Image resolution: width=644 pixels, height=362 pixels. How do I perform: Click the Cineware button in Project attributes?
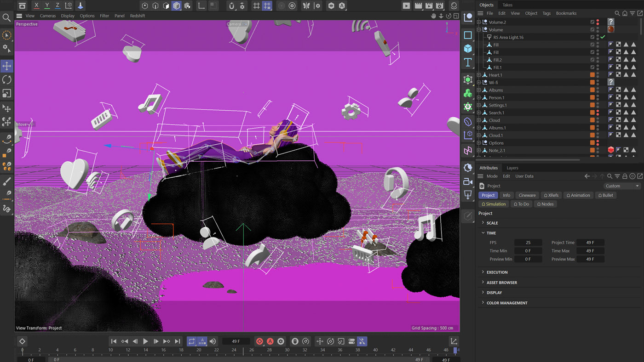(x=527, y=195)
